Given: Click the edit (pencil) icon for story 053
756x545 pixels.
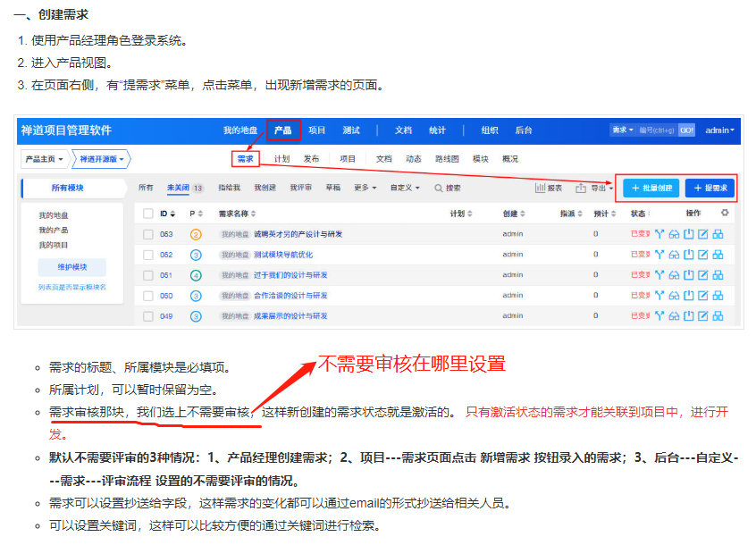Looking at the screenshot, I should coord(703,234).
